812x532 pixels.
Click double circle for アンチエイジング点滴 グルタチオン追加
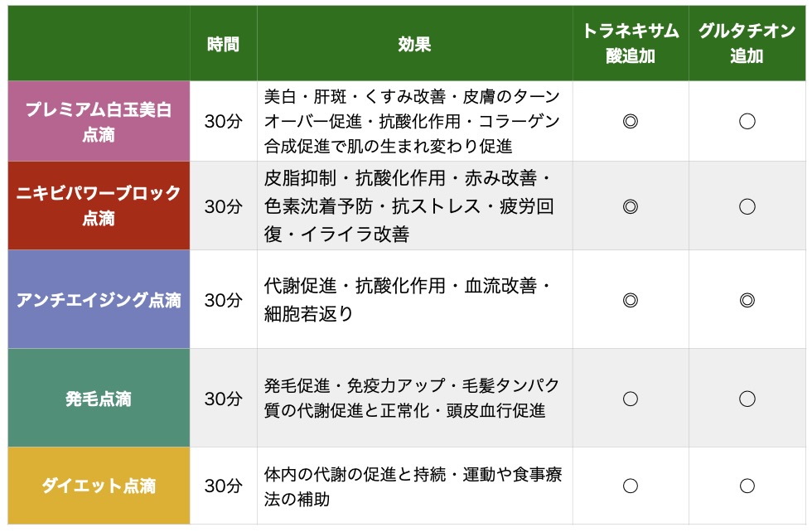[x=747, y=300]
